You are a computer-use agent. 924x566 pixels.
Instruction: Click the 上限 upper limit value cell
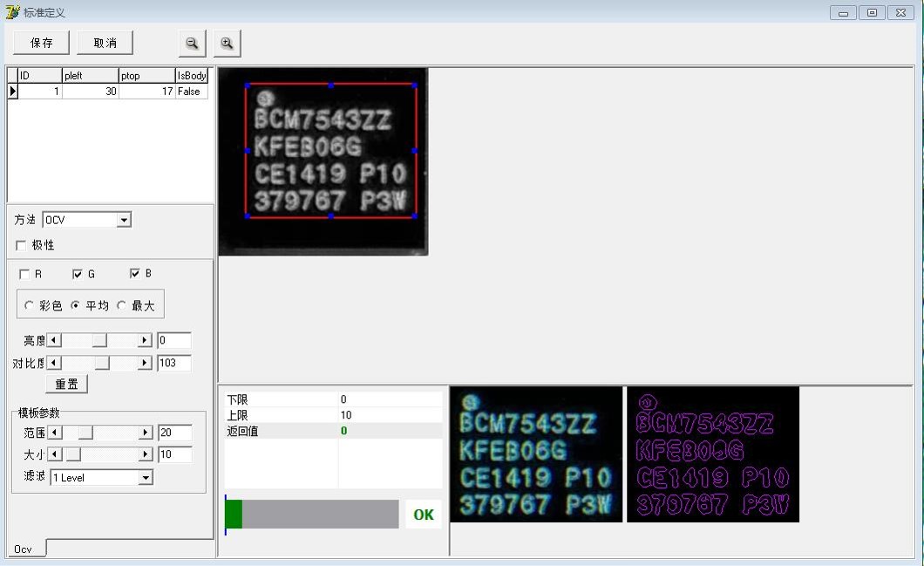click(390, 415)
